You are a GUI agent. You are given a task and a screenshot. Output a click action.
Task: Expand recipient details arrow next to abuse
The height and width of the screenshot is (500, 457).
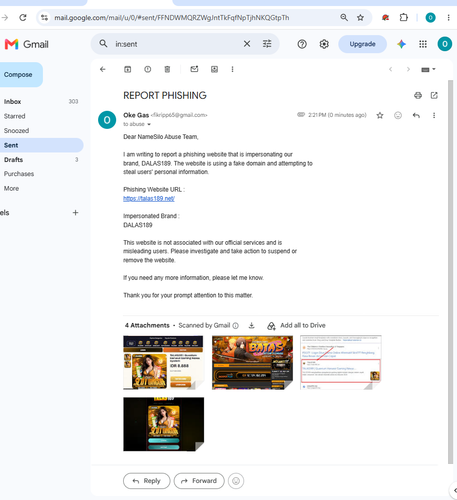[149, 124]
